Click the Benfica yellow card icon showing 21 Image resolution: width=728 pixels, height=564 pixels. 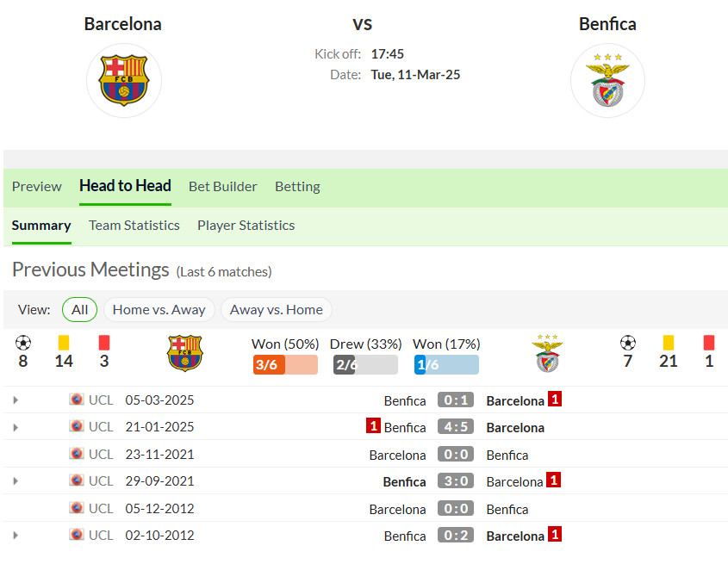click(668, 343)
